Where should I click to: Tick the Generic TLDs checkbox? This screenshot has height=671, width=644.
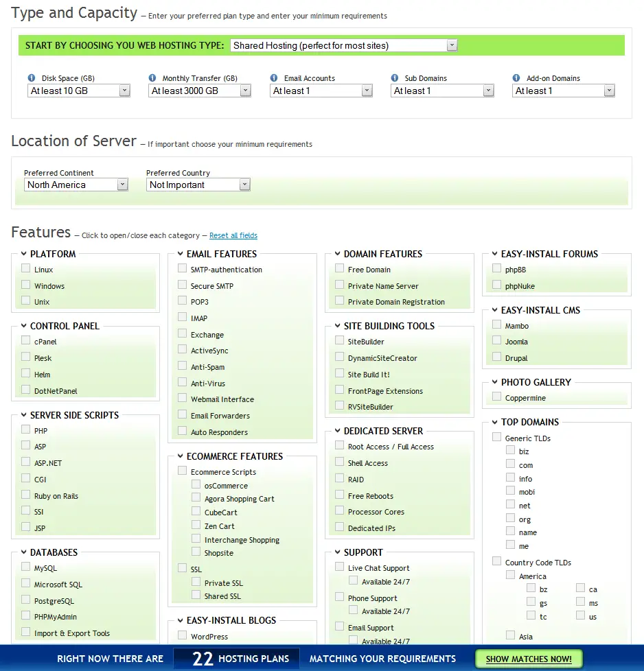coord(496,437)
